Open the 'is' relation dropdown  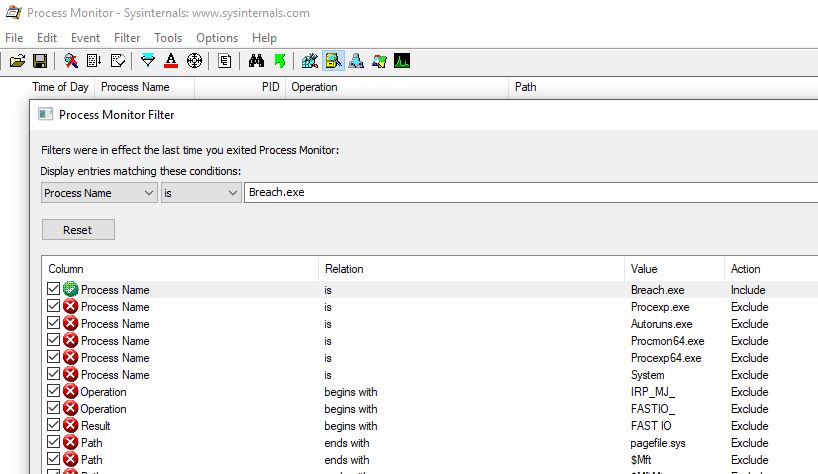[201, 193]
